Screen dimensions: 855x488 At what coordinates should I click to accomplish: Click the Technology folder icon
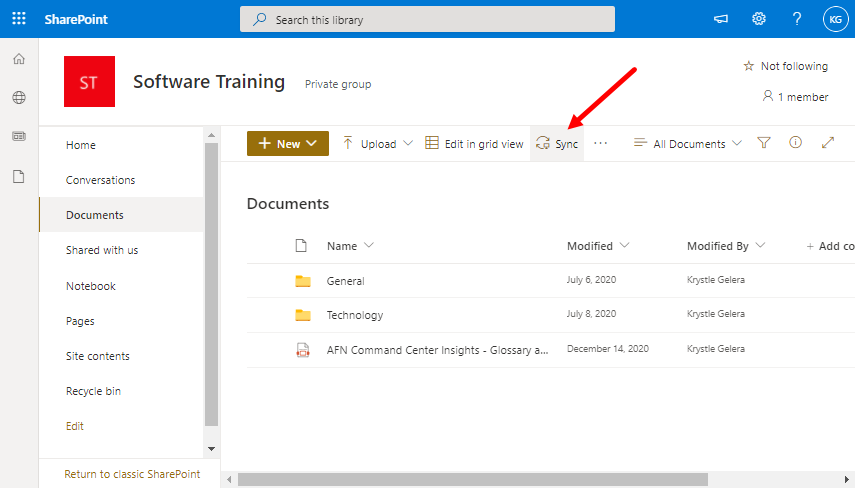tap(303, 315)
